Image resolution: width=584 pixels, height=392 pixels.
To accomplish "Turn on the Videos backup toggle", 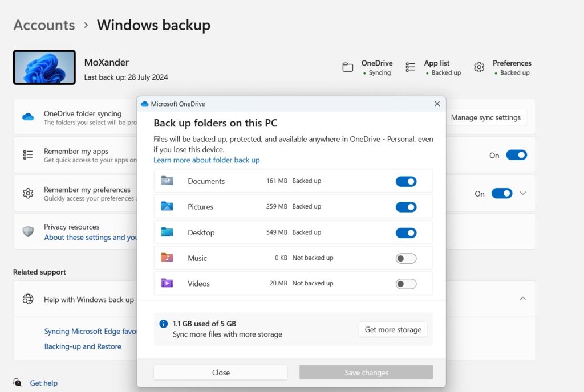I will click(x=406, y=283).
